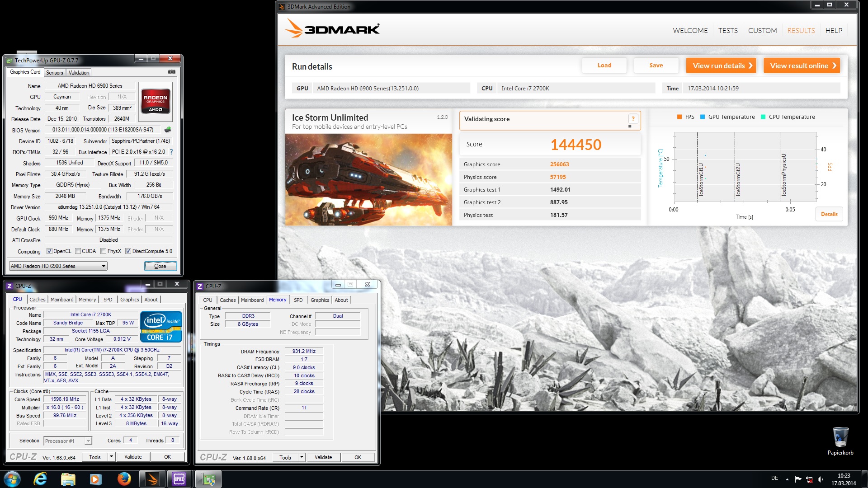Click Close button in GPU-Z
868x488 pixels.
pos(160,266)
